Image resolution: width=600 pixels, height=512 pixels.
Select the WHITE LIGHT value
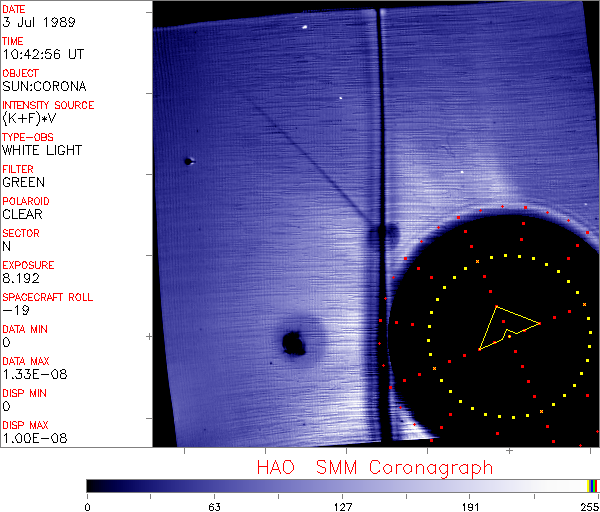[42, 150]
